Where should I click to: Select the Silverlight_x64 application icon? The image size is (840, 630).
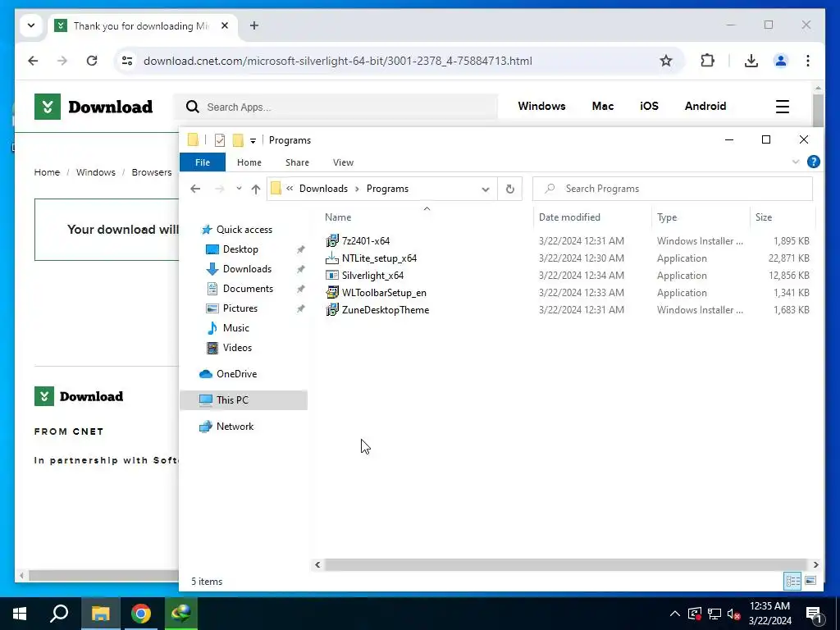(332, 276)
